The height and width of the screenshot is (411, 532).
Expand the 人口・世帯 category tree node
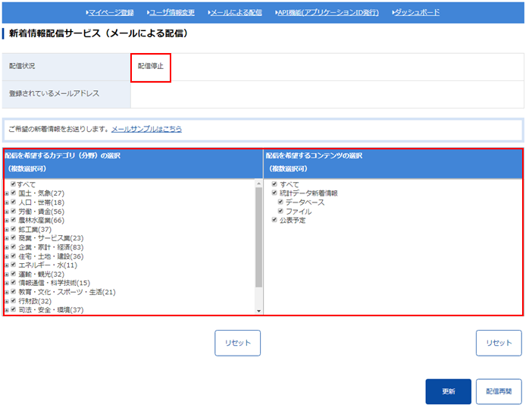(7, 202)
